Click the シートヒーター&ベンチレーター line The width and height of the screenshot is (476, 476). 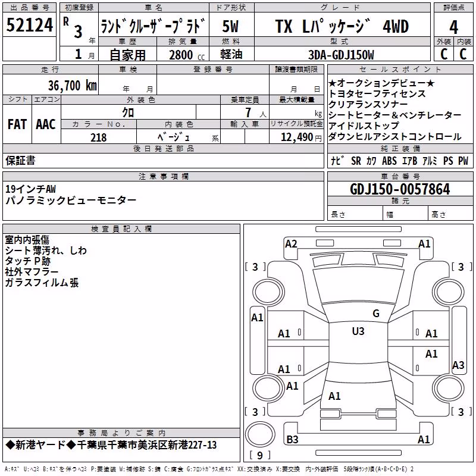pos(395,115)
